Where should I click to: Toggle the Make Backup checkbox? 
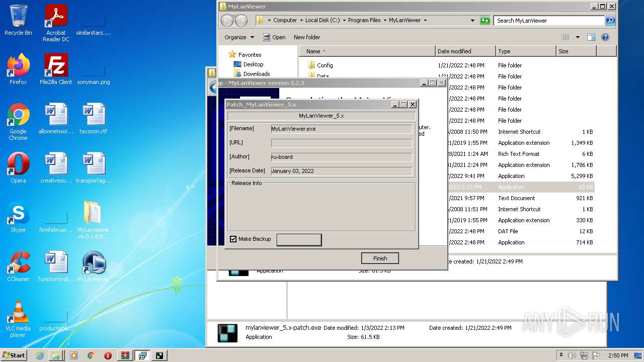(x=233, y=239)
